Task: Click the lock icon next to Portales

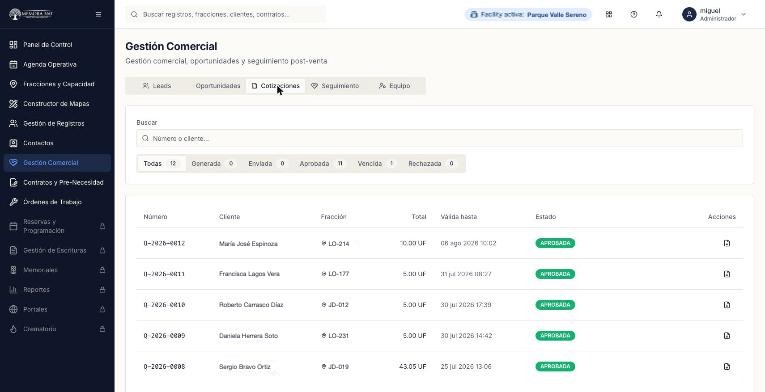Action: tap(102, 309)
